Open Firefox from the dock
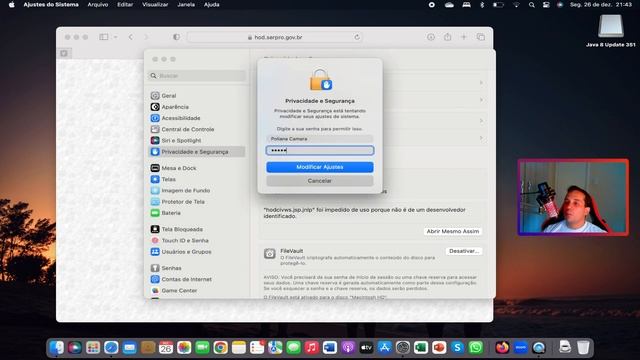The width and height of the screenshot is (640, 360). coord(502,348)
